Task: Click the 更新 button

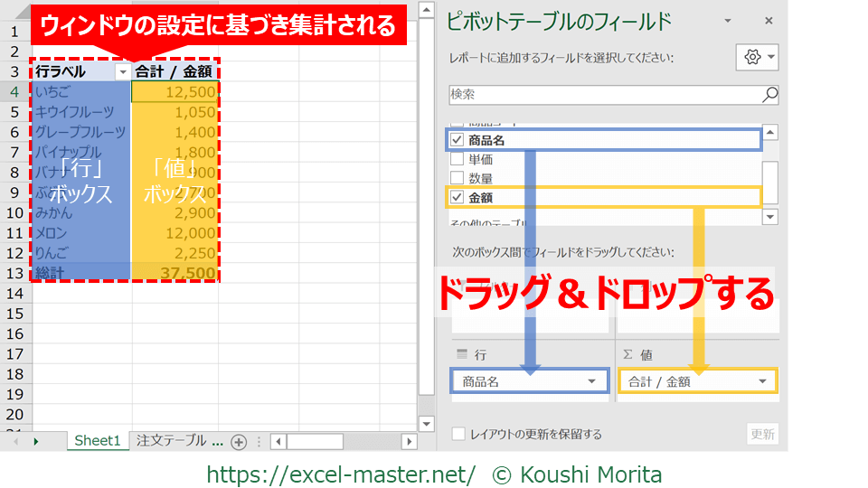Action: point(762,435)
